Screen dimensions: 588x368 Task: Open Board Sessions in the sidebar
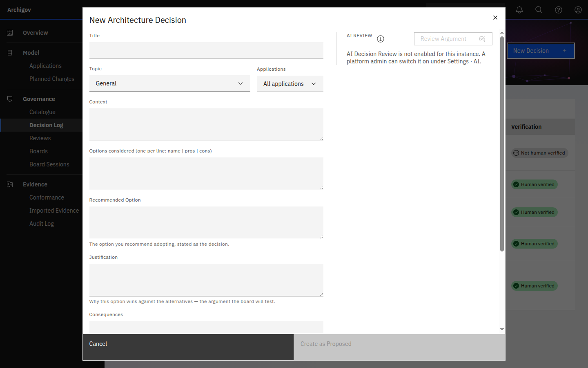click(x=49, y=164)
